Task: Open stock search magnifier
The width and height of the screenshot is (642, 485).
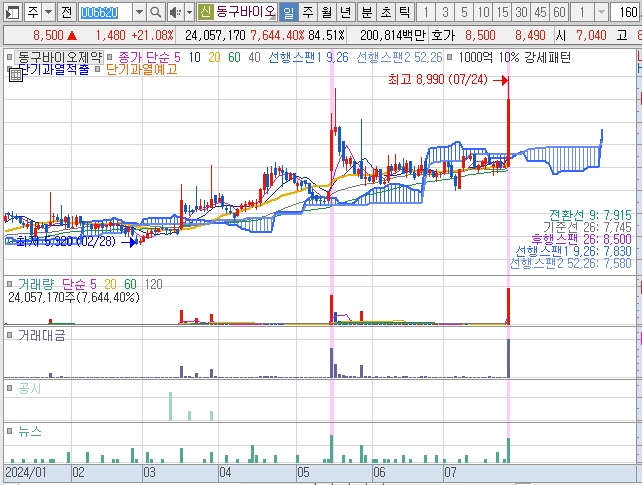Action: [x=156, y=12]
